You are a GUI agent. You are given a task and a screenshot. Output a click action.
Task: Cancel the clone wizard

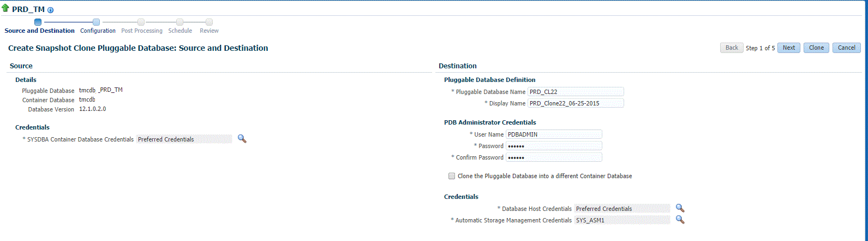846,48
